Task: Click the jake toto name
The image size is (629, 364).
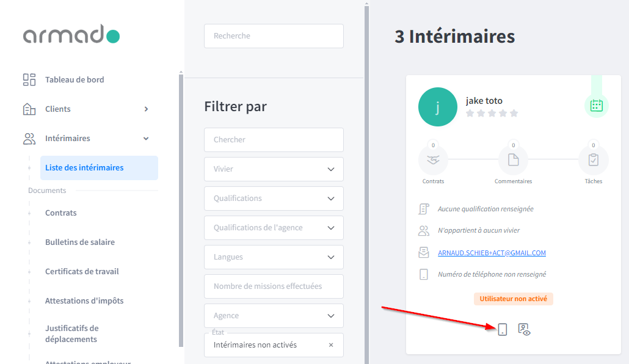Action: click(484, 101)
